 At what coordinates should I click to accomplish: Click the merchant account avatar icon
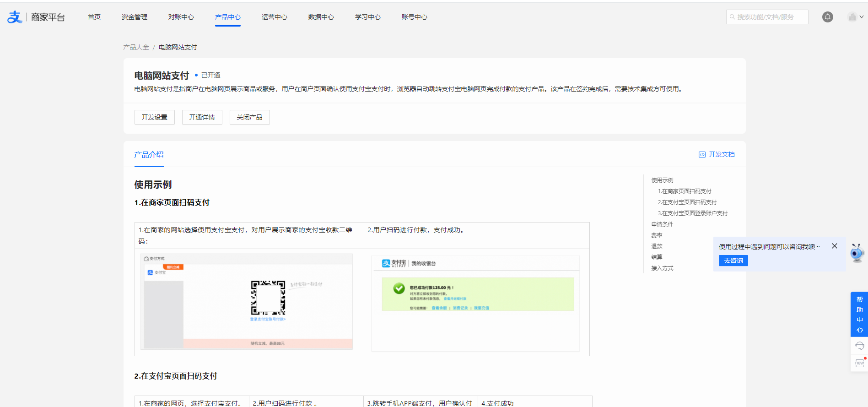852,17
